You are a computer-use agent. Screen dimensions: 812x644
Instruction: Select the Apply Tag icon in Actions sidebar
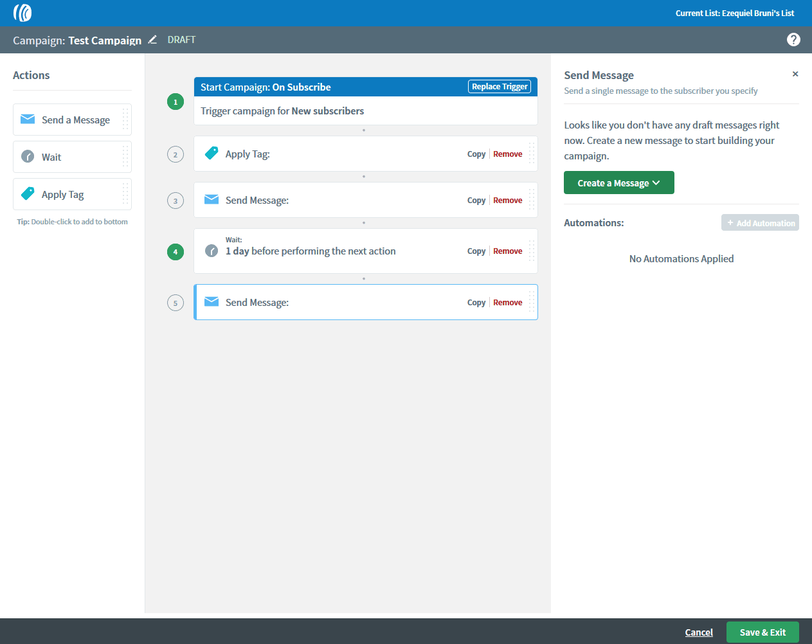tap(27, 193)
